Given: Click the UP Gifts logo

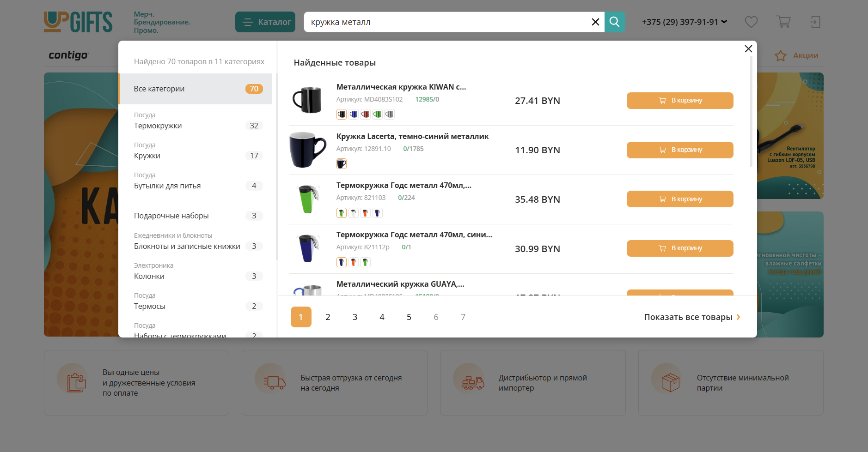Looking at the screenshot, I should click(78, 22).
